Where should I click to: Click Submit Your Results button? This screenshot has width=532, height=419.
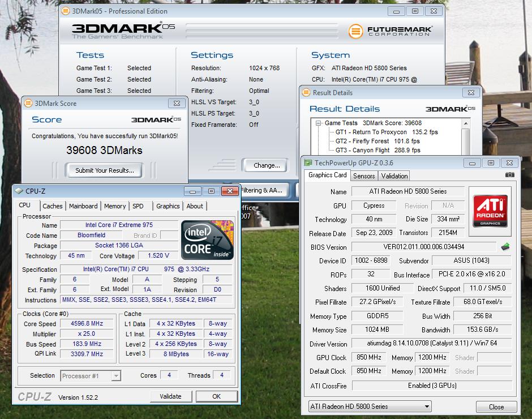coord(105,170)
